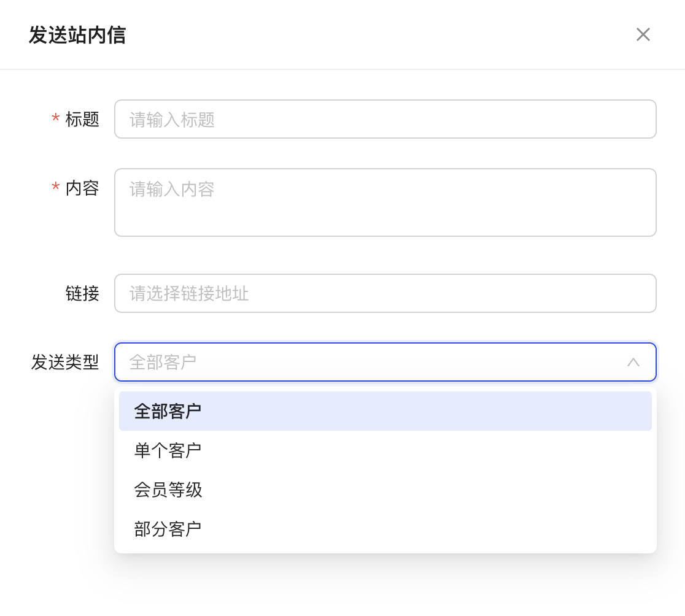Click the red asterisk beside 内容
The height and width of the screenshot is (616, 685).
pos(56,188)
